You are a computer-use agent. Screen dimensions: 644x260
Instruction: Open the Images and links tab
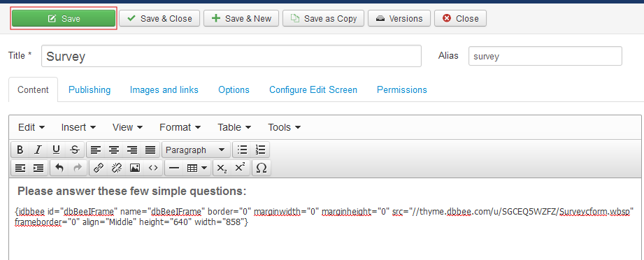point(164,89)
